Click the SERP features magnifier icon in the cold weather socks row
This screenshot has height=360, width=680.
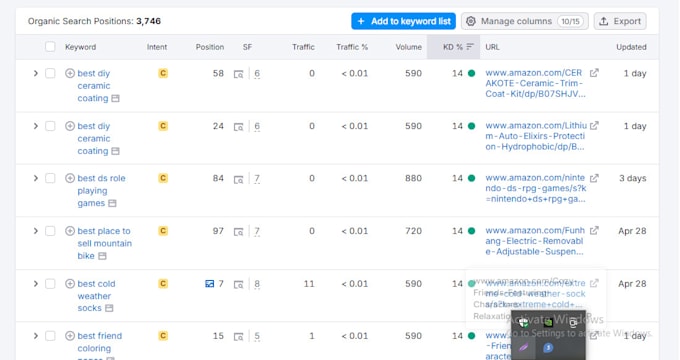(239, 285)
